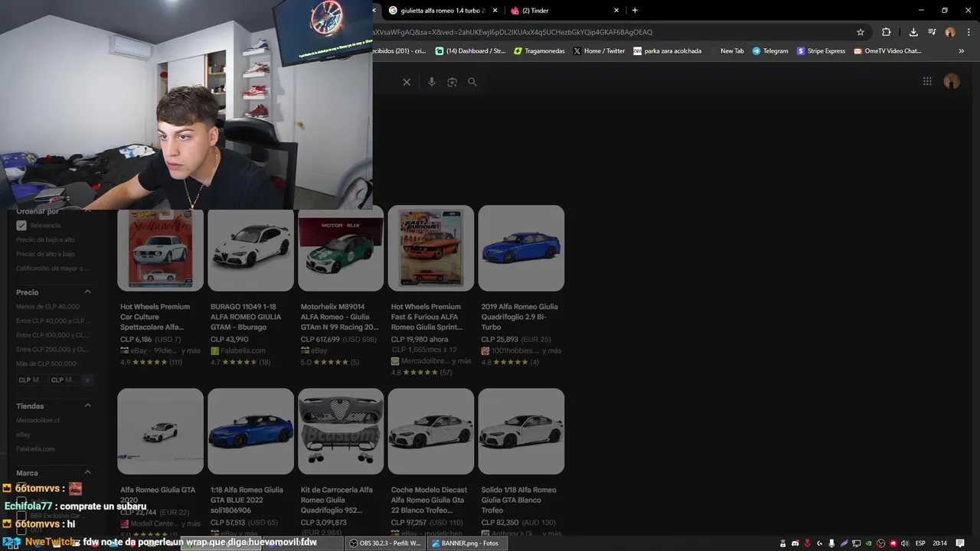Open 1:18 Giulia GTA BLUE 2022 thumbnail
This screenshot has height=551, width=980.
250,431
